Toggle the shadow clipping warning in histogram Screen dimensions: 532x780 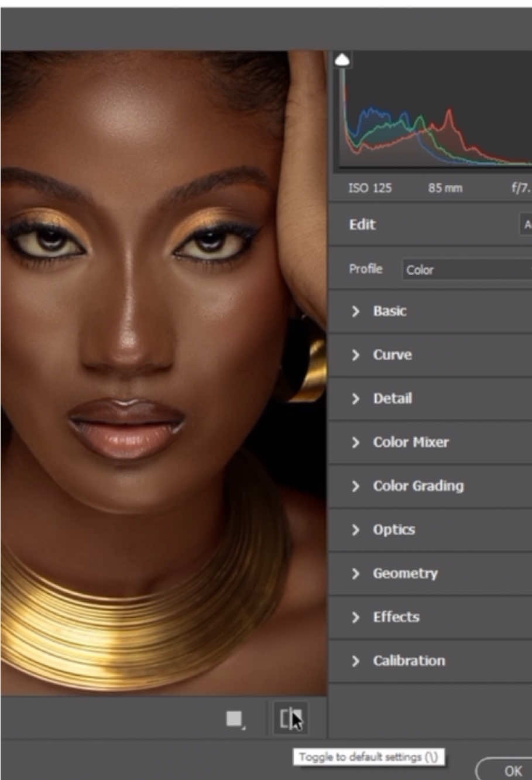click(342, 59)
